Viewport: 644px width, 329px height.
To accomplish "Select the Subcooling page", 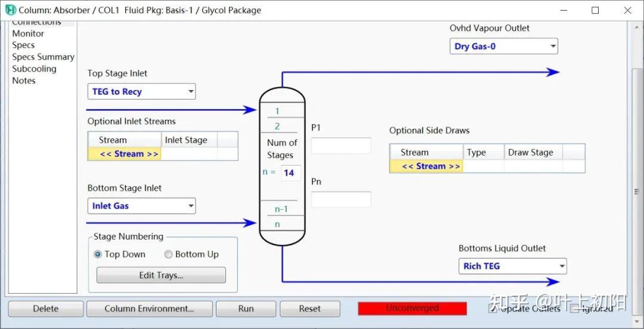I will pyautogui.click(x=34, y=69).
